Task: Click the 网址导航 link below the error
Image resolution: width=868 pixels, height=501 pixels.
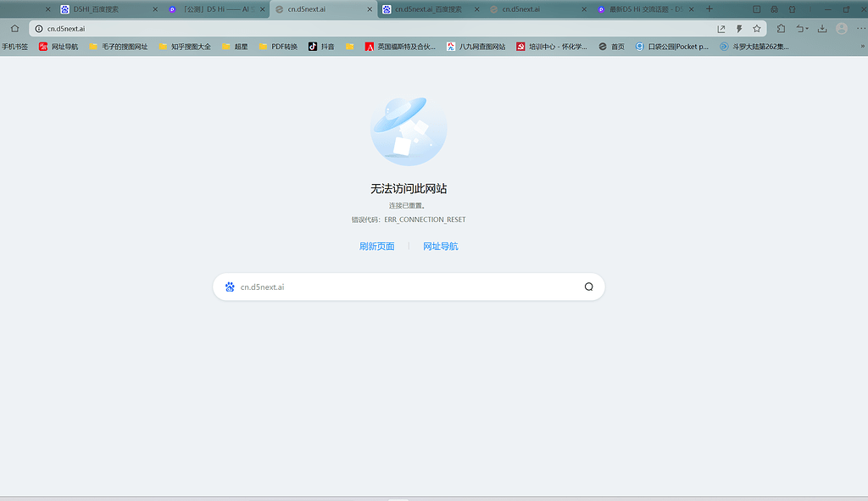Action: pos(440,247)
